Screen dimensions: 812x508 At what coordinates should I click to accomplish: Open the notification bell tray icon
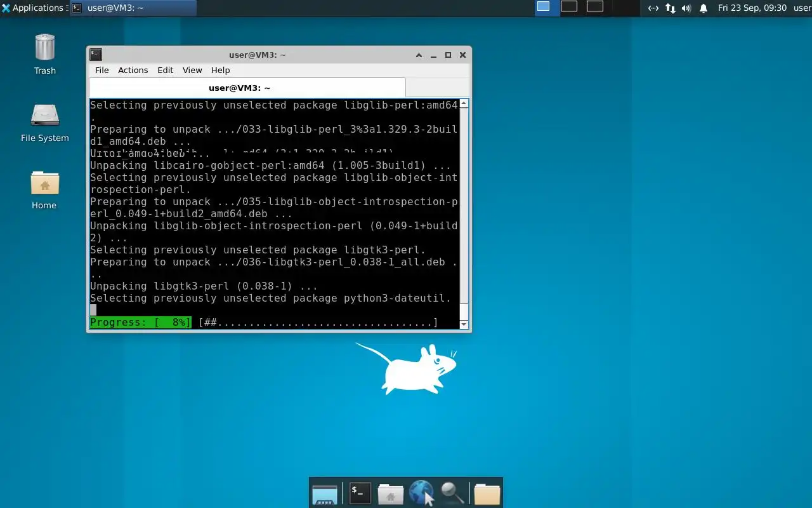tap(704, 8)
